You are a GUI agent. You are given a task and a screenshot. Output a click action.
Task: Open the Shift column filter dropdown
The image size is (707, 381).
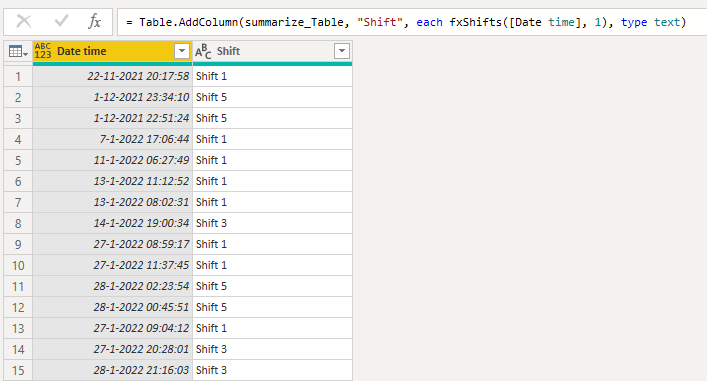point(342,51)
